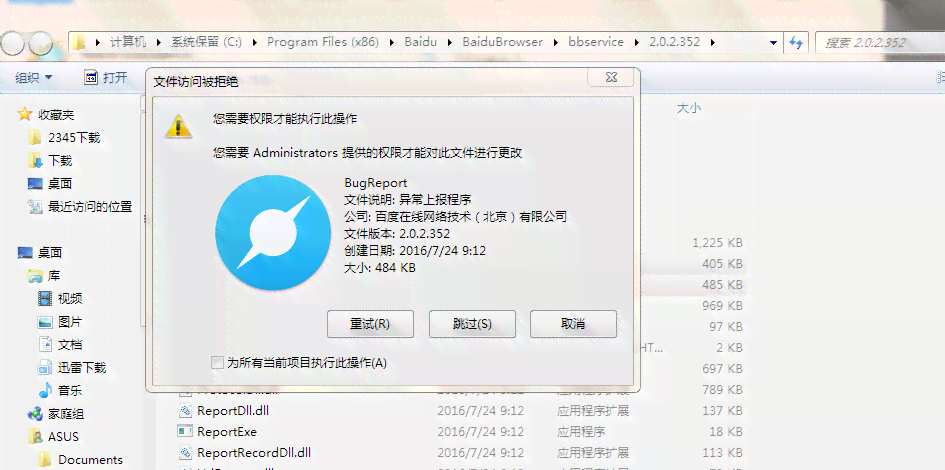Go to Program Files (x86) in the path

click(x=323, y=42)
